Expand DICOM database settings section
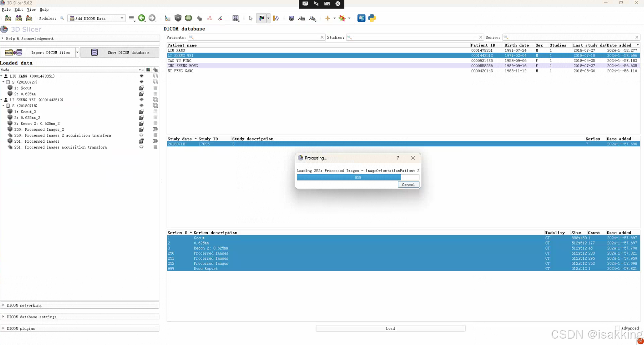The image size is (644, 345). [x=80, y=317]
